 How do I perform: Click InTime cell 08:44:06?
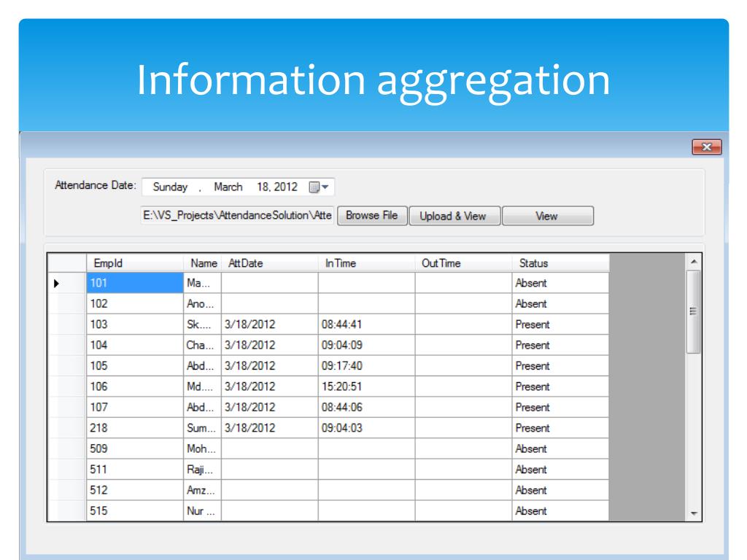point(367,408)
